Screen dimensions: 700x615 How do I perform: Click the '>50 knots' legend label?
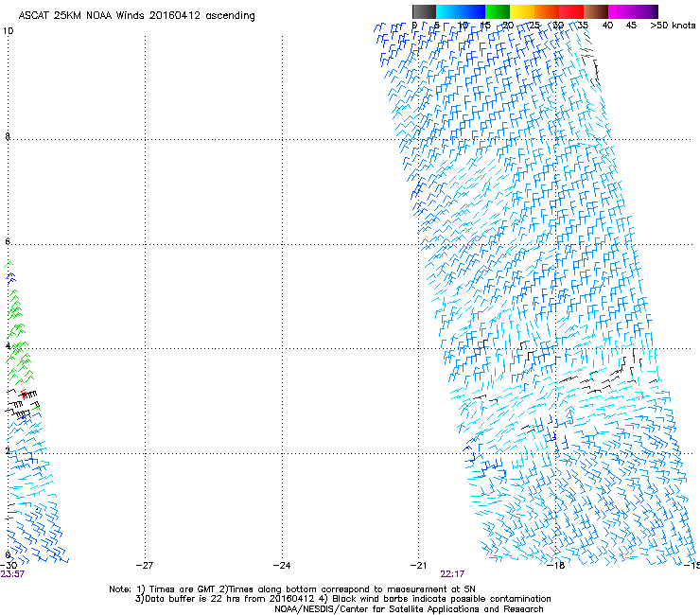point(673,26)
